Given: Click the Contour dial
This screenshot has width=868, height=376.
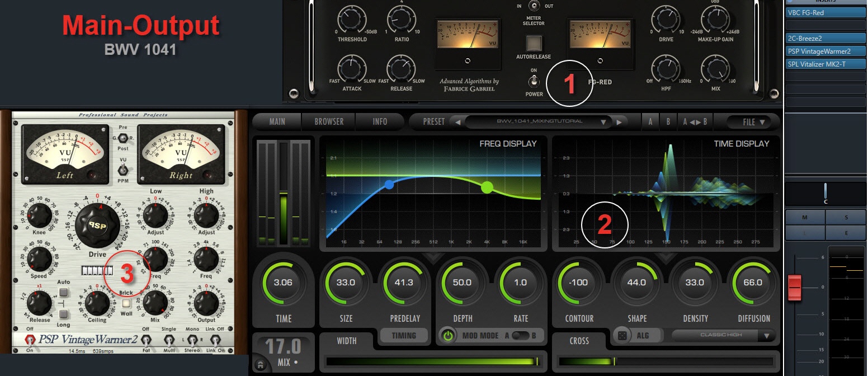Looking at the screenshot, I should [578, 283].
